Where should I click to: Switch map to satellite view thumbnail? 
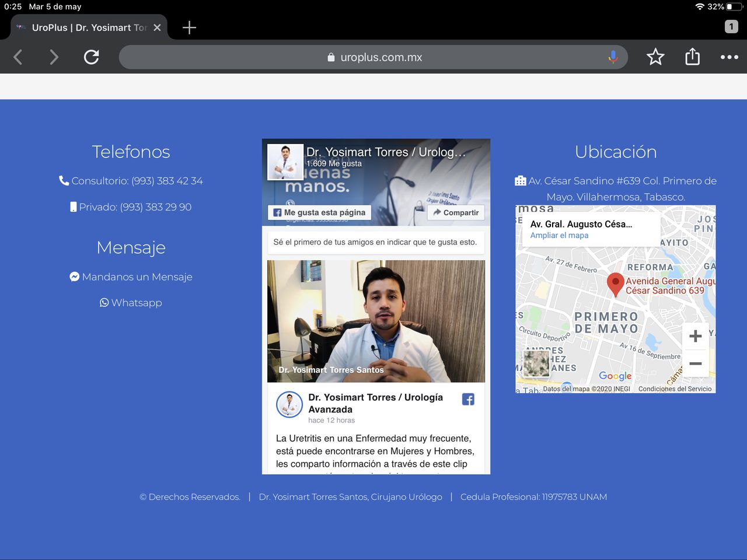(536, 363)
